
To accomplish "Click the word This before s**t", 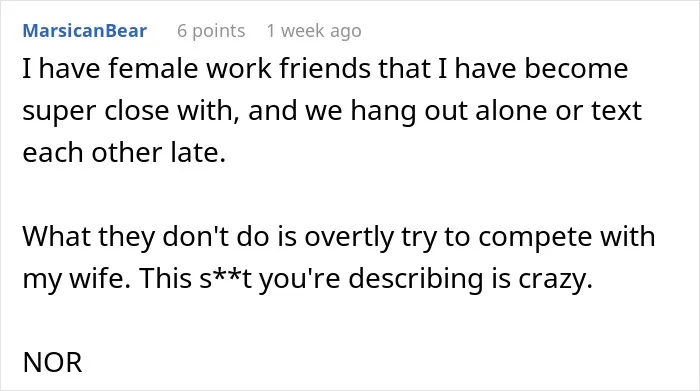I will [166, 278].
